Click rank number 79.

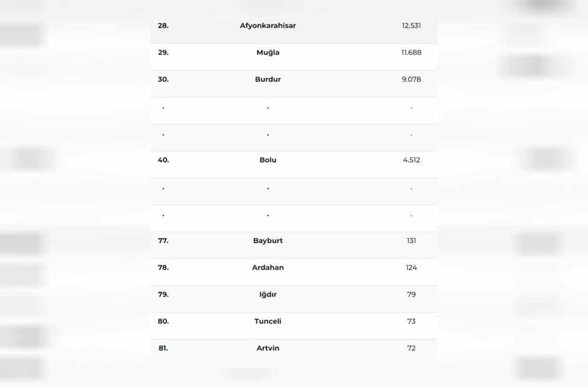[x=163, y=295]
